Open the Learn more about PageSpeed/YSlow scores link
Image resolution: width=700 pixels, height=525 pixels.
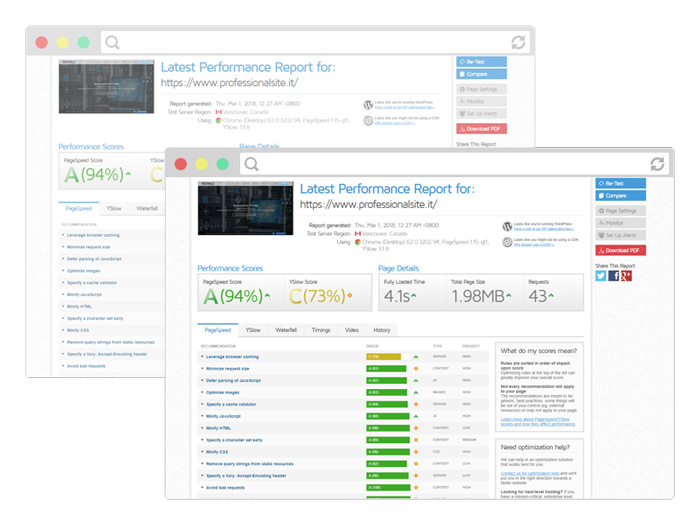tap(538, 422)
